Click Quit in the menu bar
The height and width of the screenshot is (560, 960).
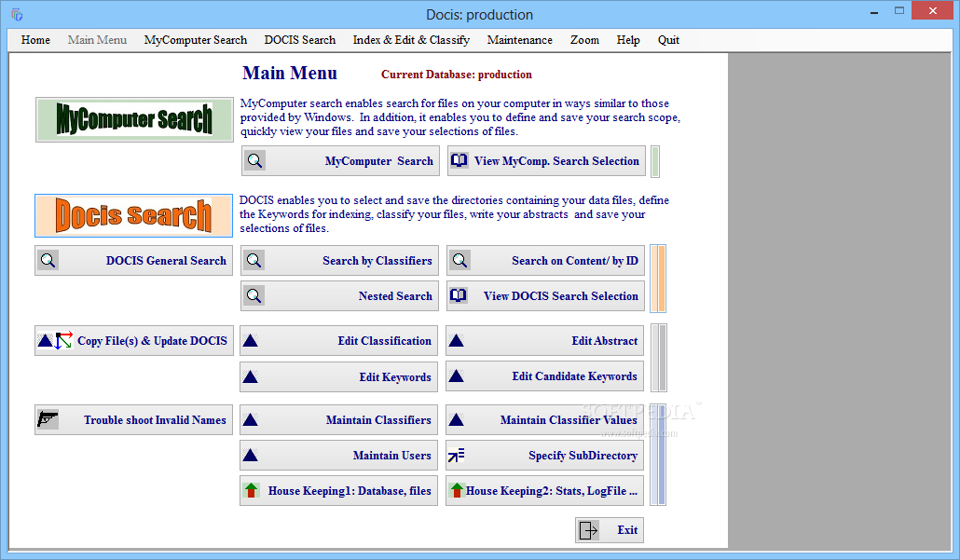[668, 40]
